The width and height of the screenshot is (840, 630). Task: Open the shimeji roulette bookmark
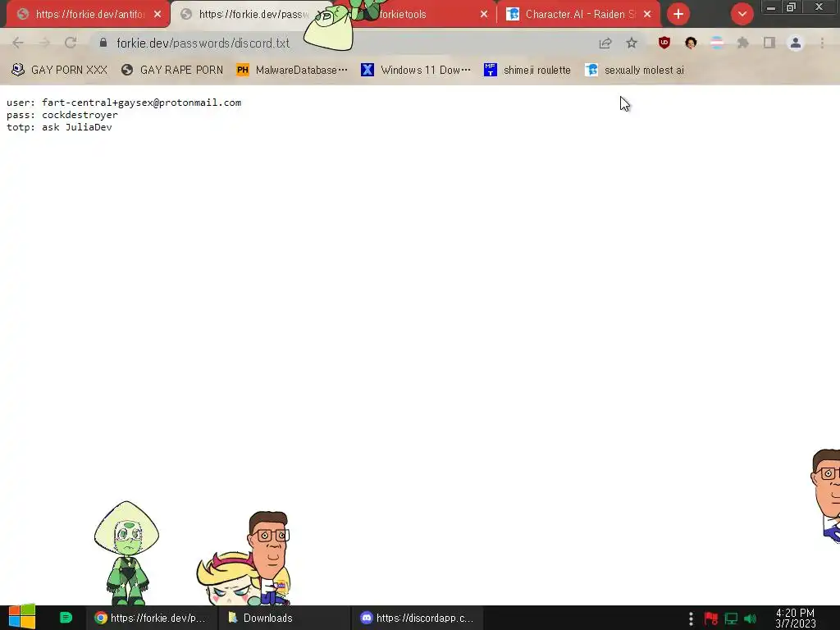(527, 71)
